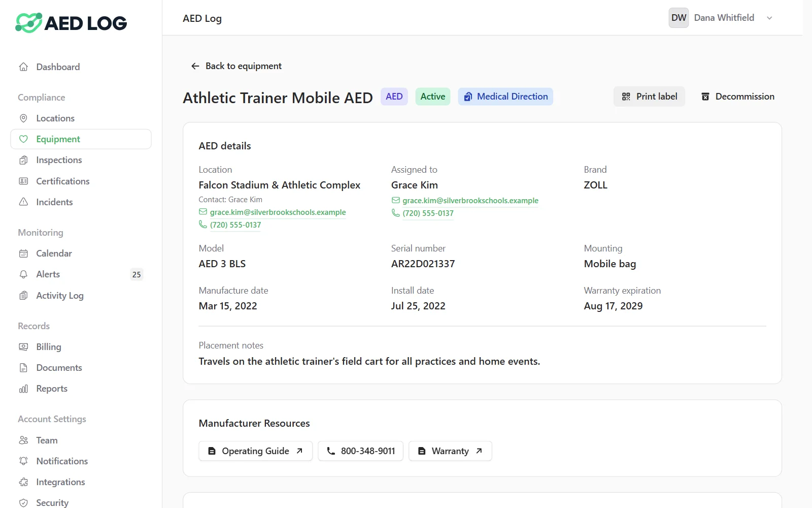The image size is (812, 508).
Task: Click the Documents file icon
Action: [23, 368]
